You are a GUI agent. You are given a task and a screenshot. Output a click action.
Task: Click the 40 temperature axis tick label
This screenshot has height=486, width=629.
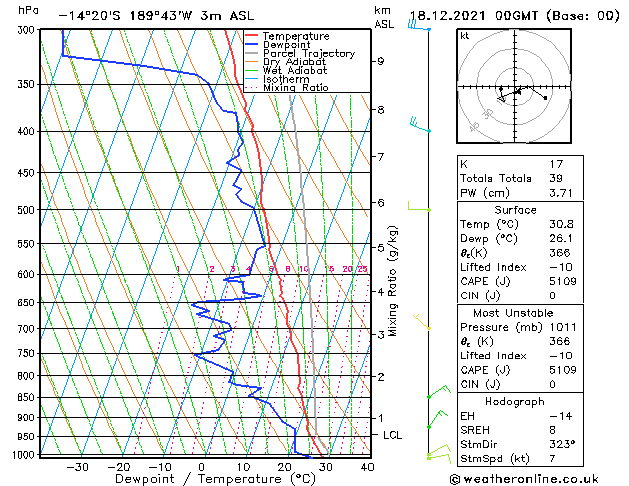[x=367, y=467]
